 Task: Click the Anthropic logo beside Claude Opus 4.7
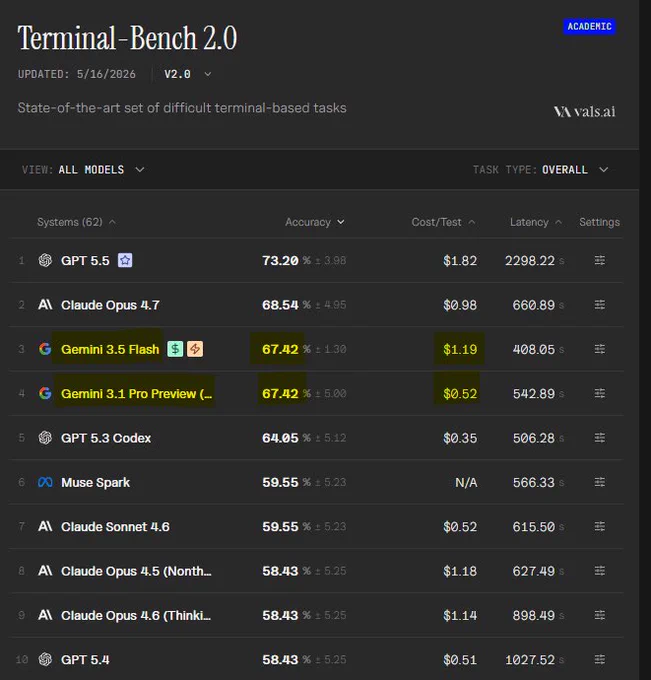(x=45, y=305)
